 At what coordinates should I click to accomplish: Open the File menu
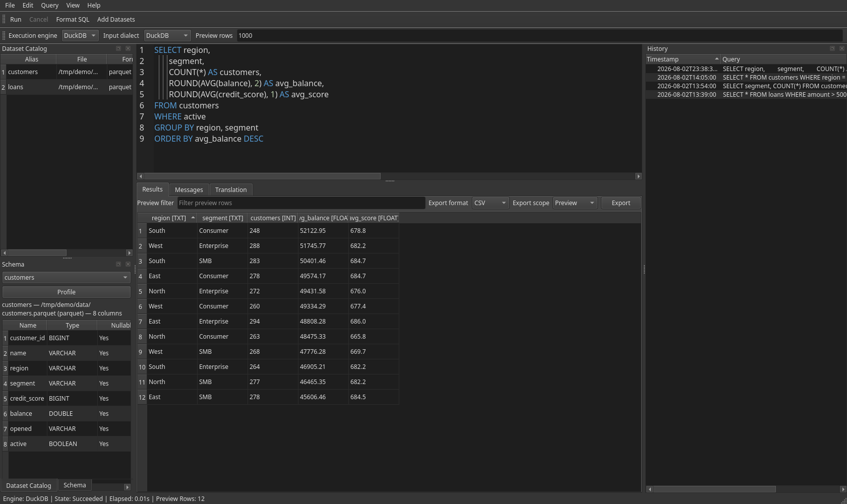pos(10,5)
